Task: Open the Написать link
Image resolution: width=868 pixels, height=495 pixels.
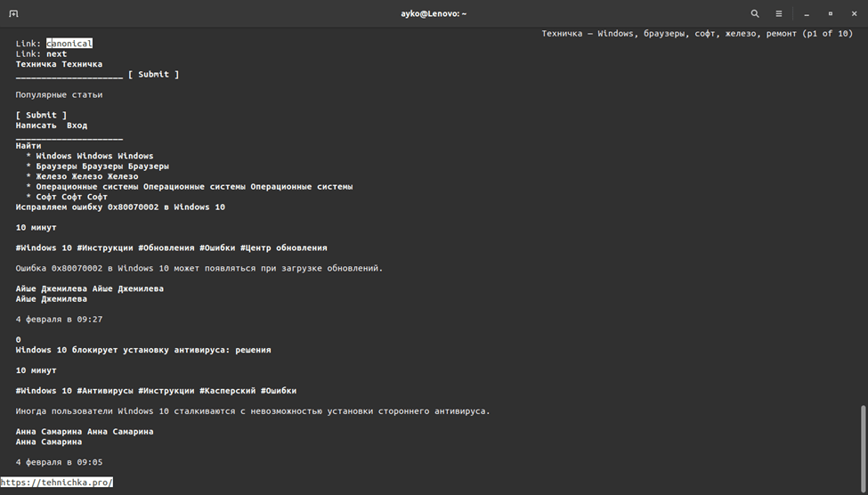Action: (x=36, y=126)
